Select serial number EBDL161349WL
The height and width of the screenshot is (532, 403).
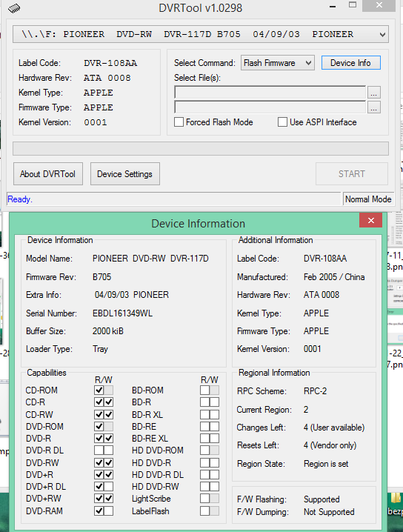tap(122, 313)
